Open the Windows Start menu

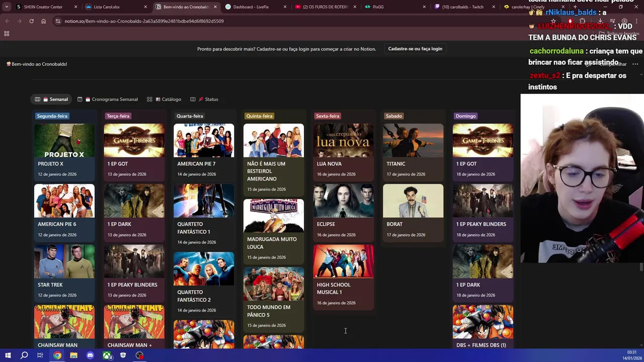(x=8, y=355)
